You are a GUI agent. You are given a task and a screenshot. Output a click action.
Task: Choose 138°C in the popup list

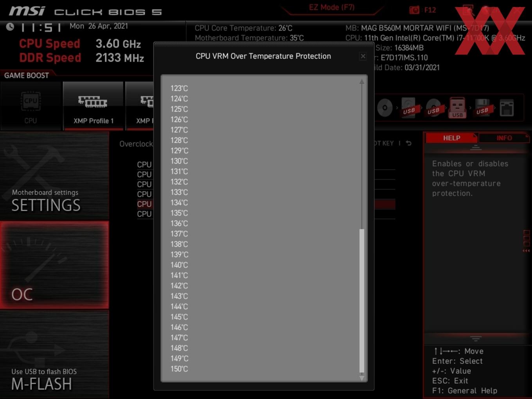point(179,244)
